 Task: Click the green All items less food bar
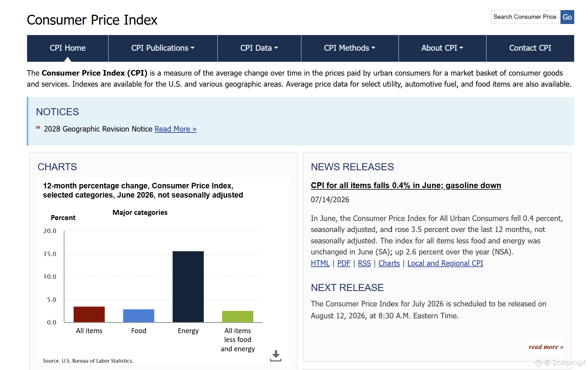pyautogui.click(x=238, y=317)
